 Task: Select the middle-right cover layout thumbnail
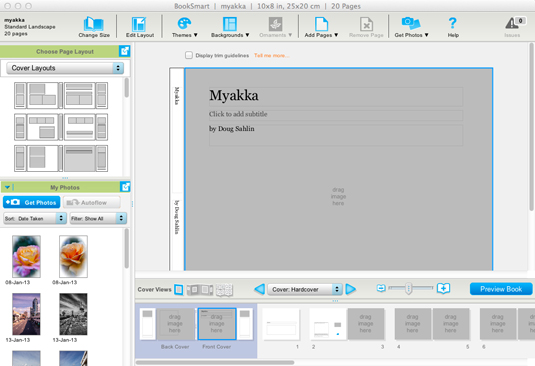(86, 127)
